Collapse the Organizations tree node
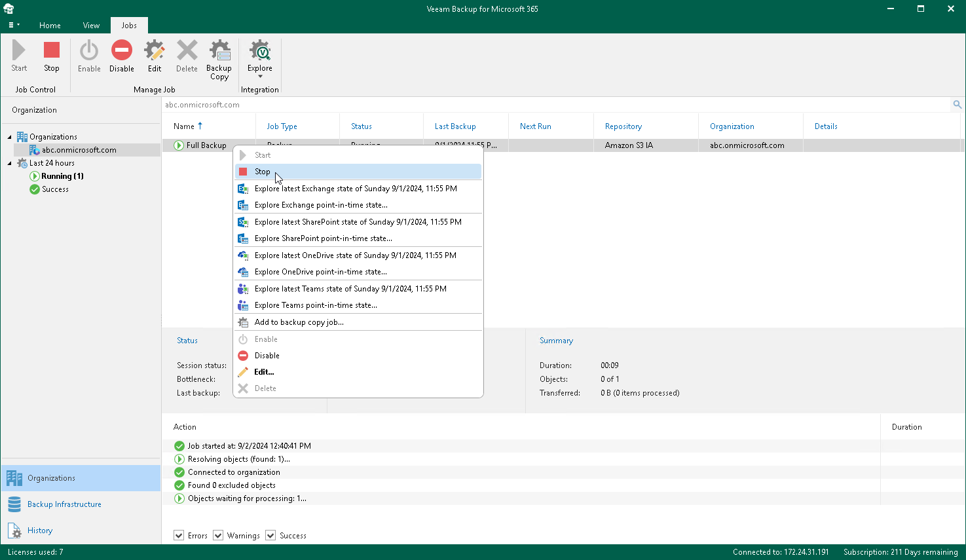This screenshot has height=560, width=966. pos(10,137)
